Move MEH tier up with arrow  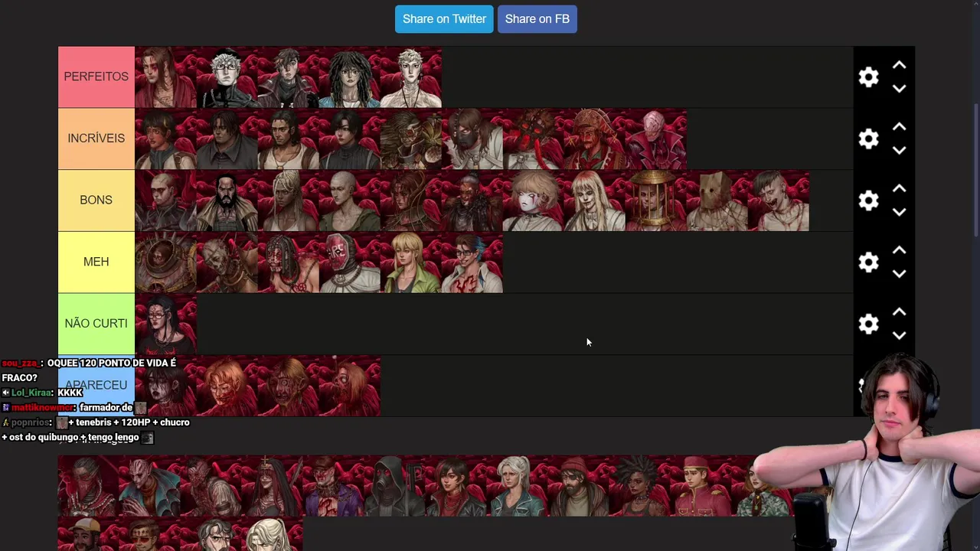[900, 250]
